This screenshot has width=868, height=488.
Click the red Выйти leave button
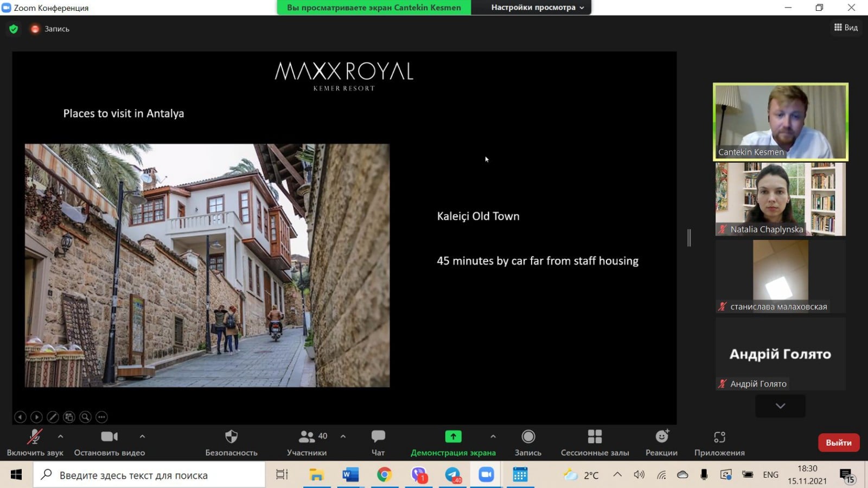[838, 442]
